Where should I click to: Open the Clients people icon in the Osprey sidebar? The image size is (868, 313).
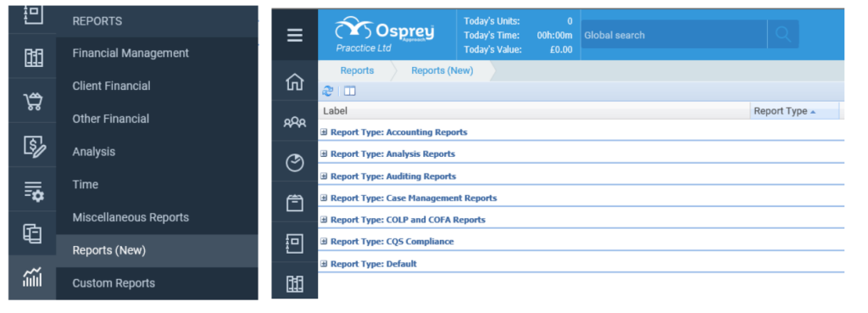coord(294,122)
